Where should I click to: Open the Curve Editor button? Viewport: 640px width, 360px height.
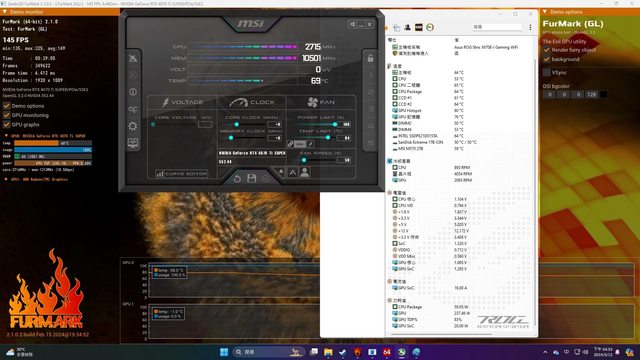[181, 174]
